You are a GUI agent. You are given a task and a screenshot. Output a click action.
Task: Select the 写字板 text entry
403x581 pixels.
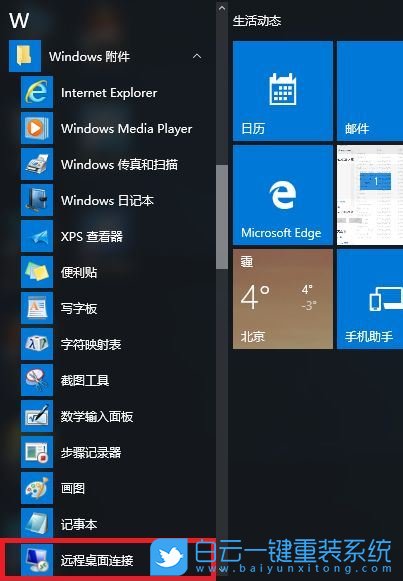pyautogui.click(x=79, y=308)
